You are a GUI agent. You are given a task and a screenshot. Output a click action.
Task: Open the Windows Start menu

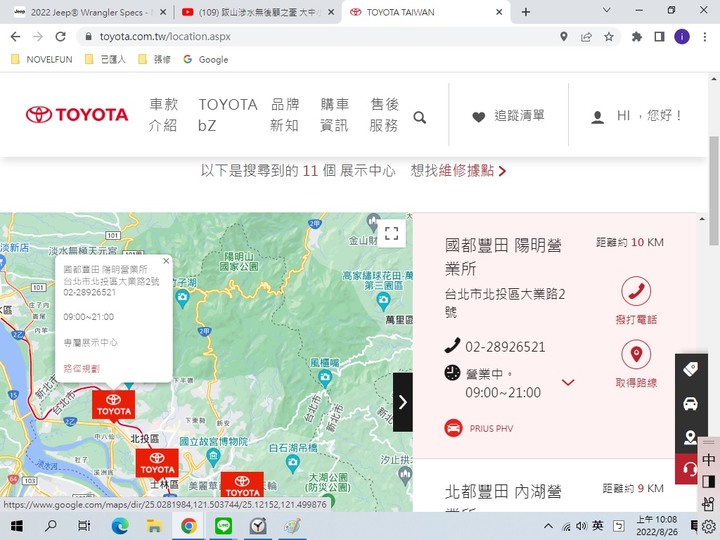point(17,526)
